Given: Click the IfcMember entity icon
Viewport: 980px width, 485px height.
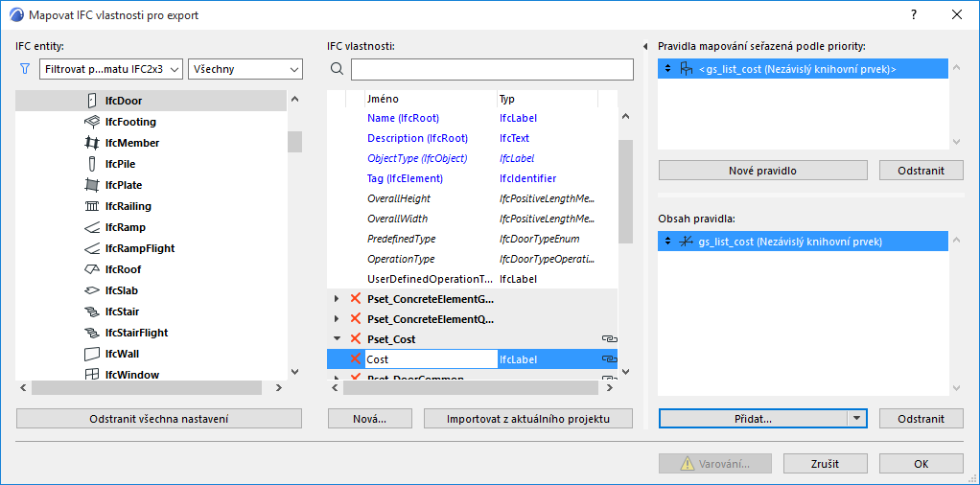Looking at the screenshot, I should [92, 143].
